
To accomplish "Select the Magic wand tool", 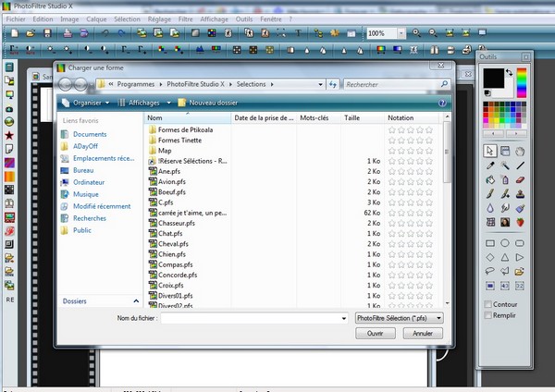I will pyautogui.click(x=505, y=165).
